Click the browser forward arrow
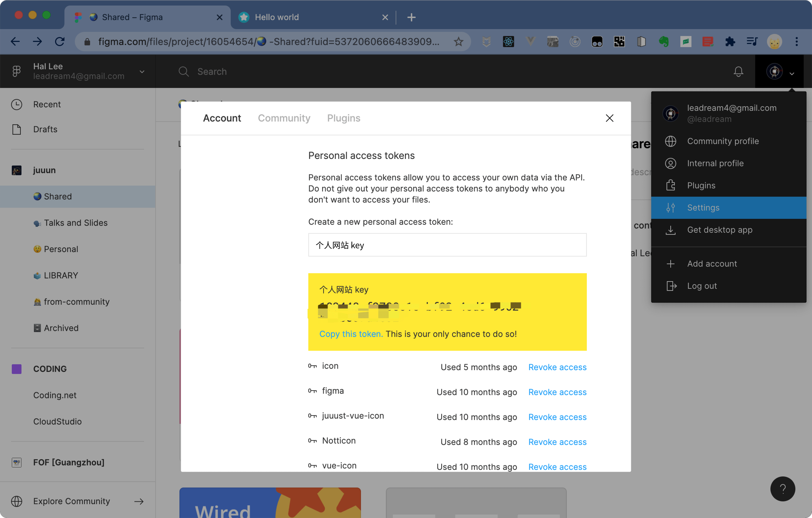Screen dimensions: 812x518 pos(37,41)
